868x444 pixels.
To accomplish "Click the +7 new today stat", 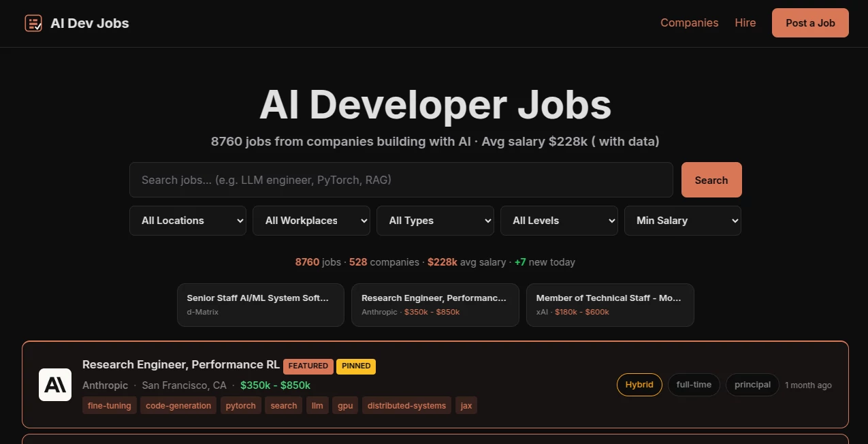I will tap(545, 262).
